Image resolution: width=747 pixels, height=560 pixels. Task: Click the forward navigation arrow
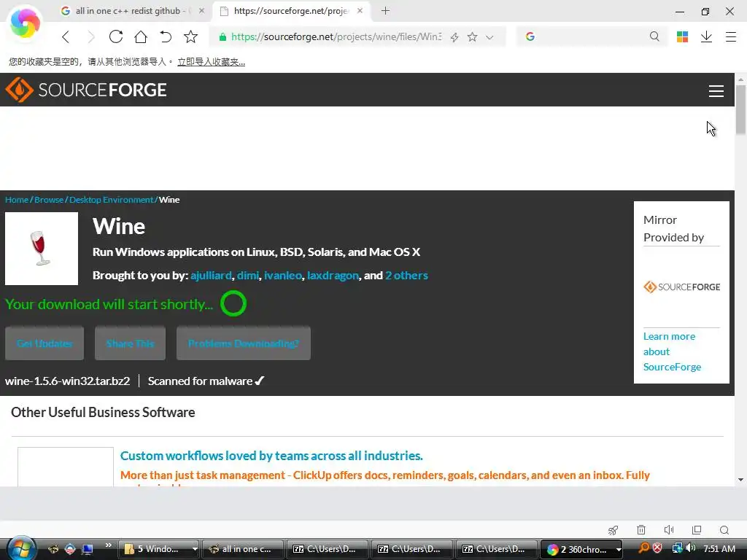pos(90,36)
